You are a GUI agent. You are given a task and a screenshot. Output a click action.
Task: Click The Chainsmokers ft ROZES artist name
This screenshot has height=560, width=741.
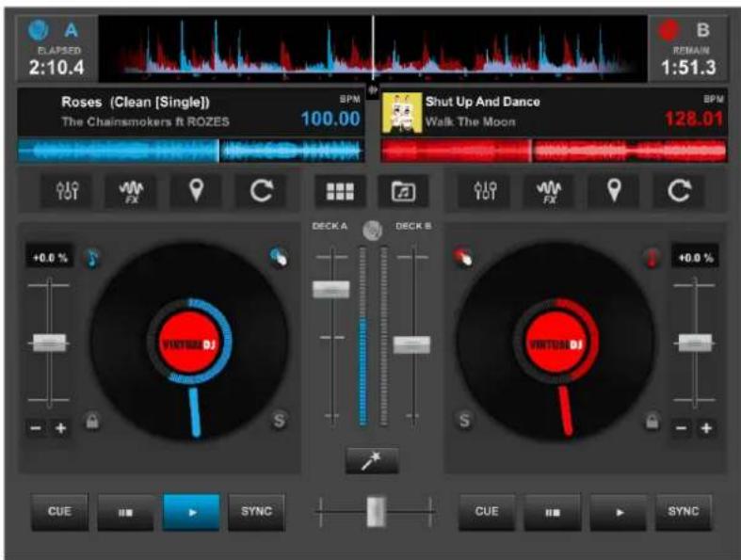coord(146,122)
